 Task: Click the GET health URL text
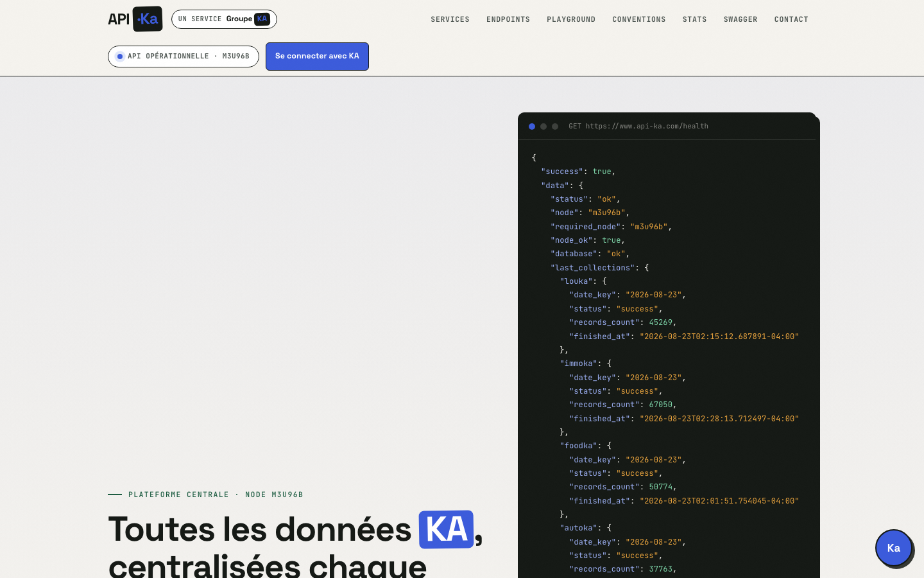[638, 127]
